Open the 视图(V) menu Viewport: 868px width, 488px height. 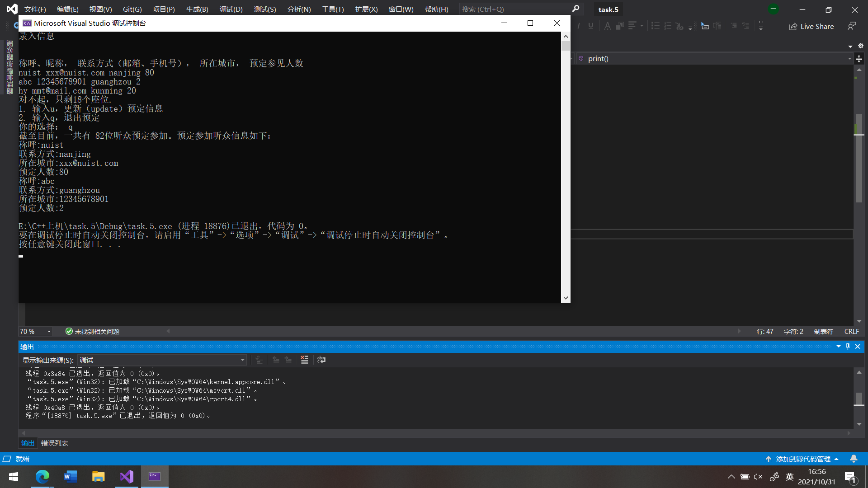[100, 9]
